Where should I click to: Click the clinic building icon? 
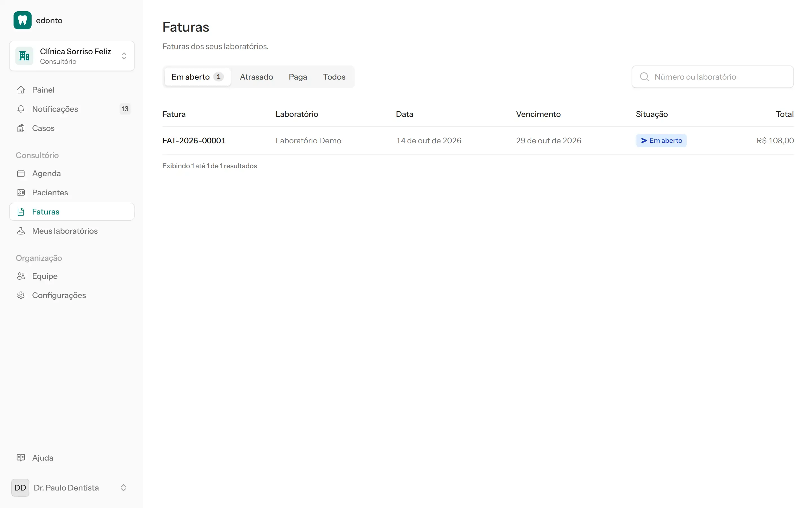click(x=24, y=56)
